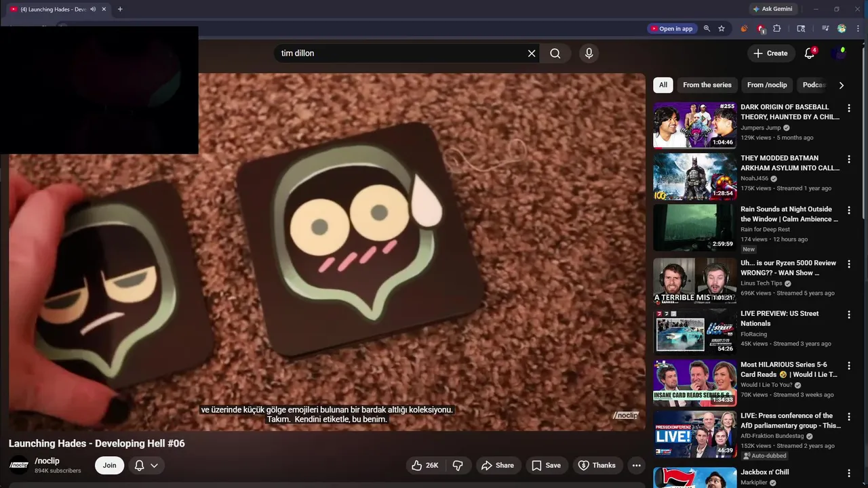Screen dimensions: 868x488
Task: Open options for the Jumpers Jump video
Action: (848, 108)
